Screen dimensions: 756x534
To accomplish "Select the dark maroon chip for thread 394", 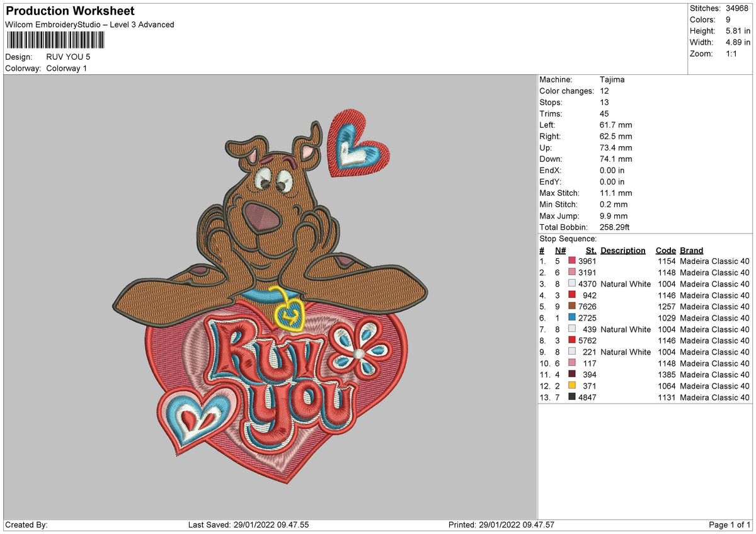I will point(573,375).
